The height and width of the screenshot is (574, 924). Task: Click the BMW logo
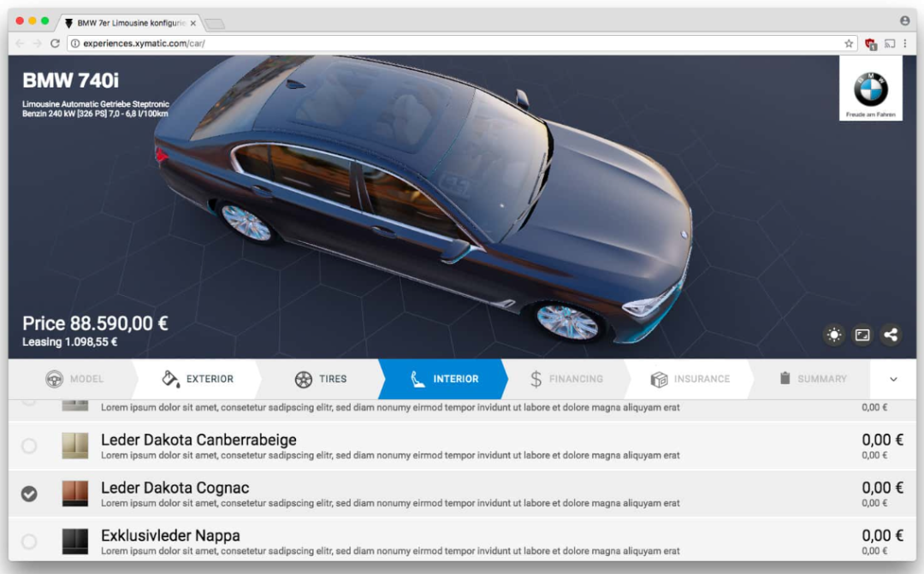tap(870, 88)
